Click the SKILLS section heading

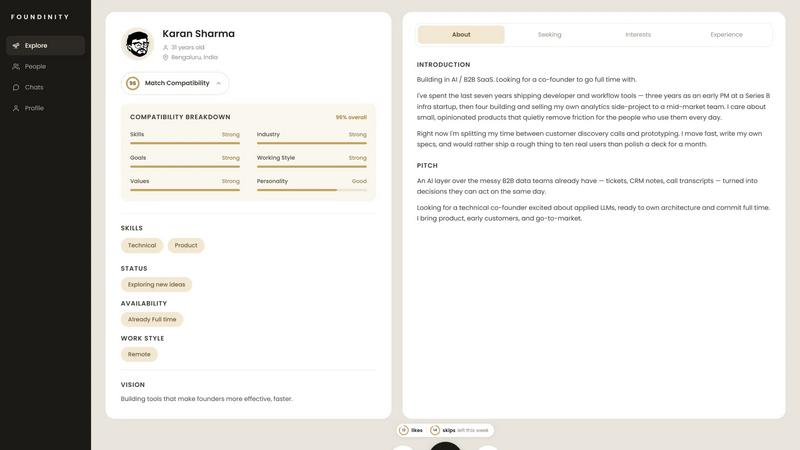tap(132, 228)
